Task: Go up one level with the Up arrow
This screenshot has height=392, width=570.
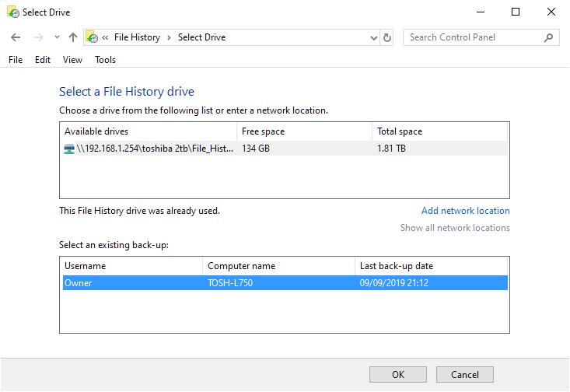Action: coord(73,37)
